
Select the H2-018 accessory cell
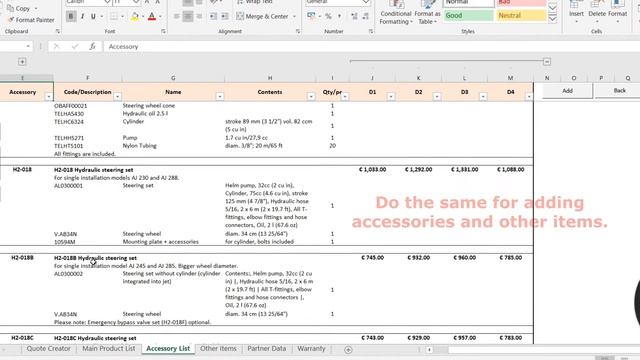tap(22, 169)
